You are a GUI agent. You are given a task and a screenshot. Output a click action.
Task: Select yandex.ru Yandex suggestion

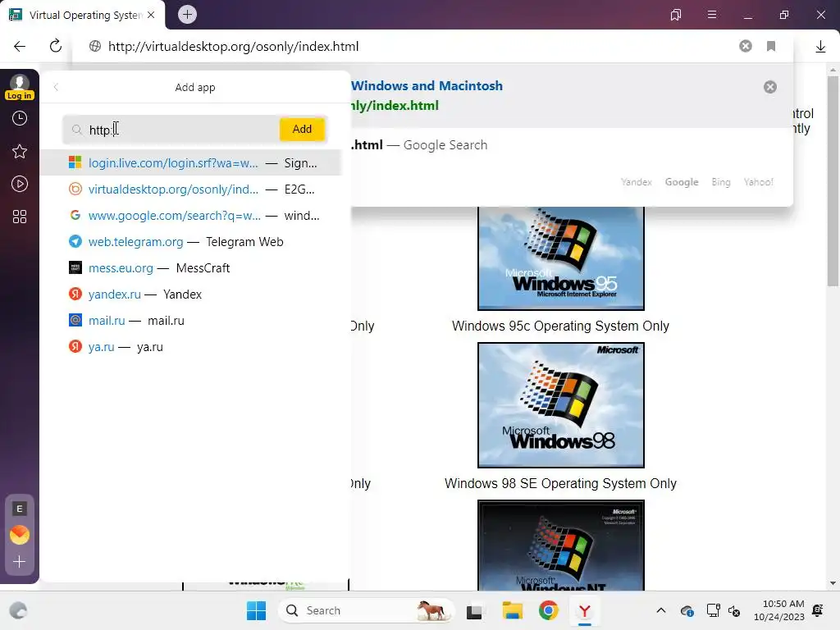(x=190, y=294)
